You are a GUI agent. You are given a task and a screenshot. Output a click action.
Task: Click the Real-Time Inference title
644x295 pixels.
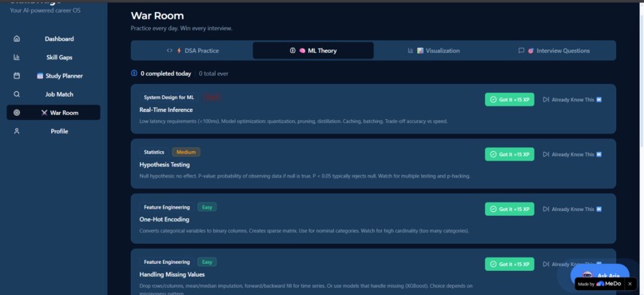[166, 110]
